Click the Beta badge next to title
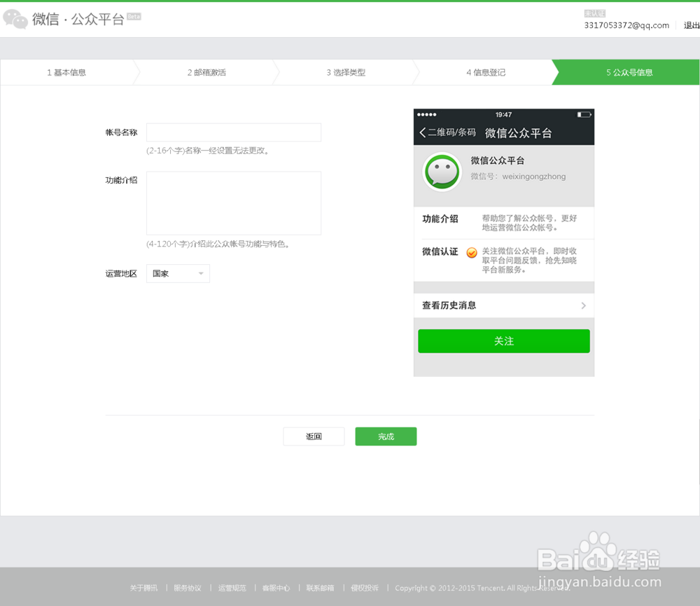The width and height of the screenshot is (700, 606). 134,17
